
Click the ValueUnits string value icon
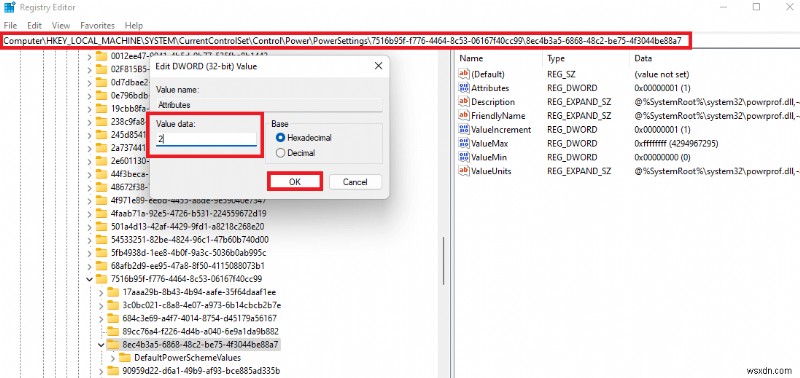463,171
